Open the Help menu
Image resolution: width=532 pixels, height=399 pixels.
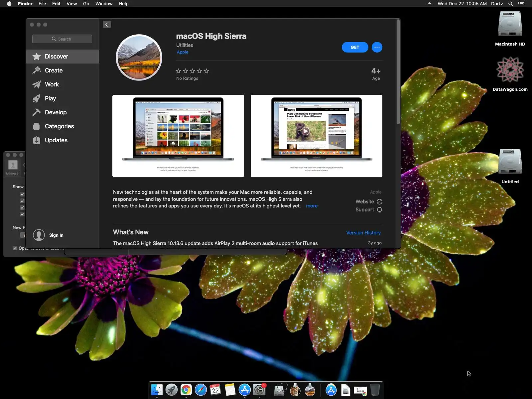[123, 4]
